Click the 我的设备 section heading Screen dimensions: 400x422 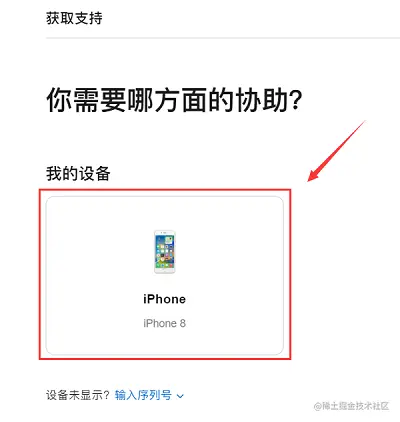(x=78, y=174)
